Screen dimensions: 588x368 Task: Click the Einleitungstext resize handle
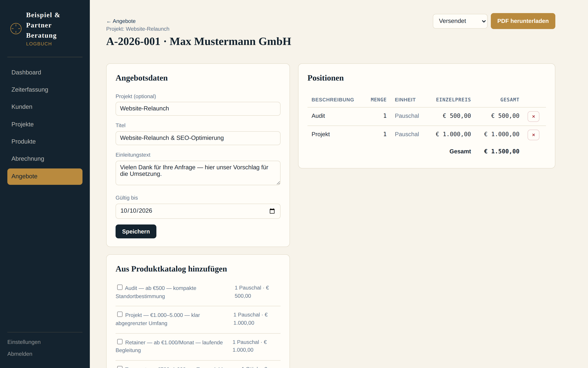(x=278, y=183)
